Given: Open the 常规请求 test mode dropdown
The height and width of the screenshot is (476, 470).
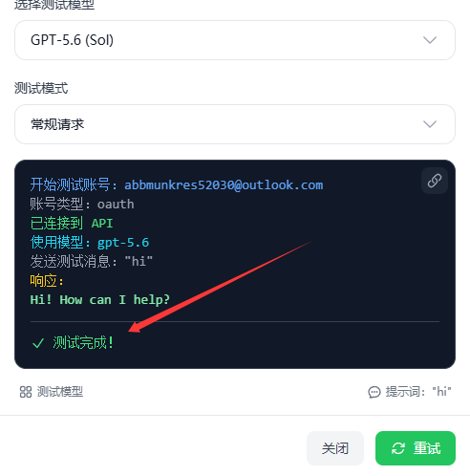Looking at the screenshot, I should [235, 124].
